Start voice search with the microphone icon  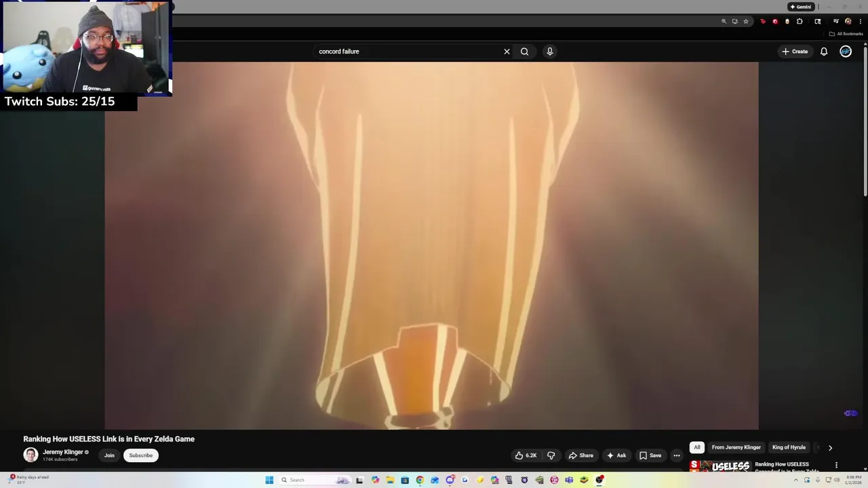[550, 52]
